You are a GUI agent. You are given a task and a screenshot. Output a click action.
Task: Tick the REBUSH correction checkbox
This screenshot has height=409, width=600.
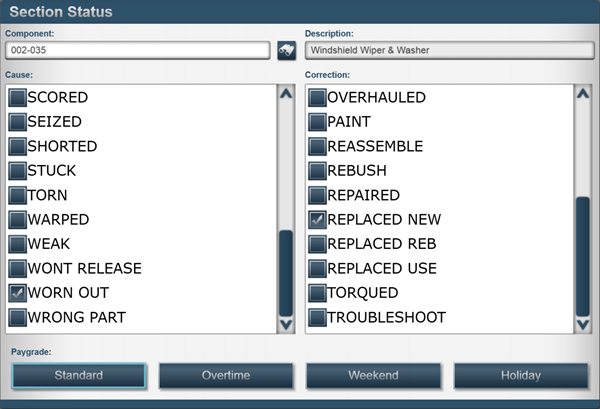[x=317, y=171]
